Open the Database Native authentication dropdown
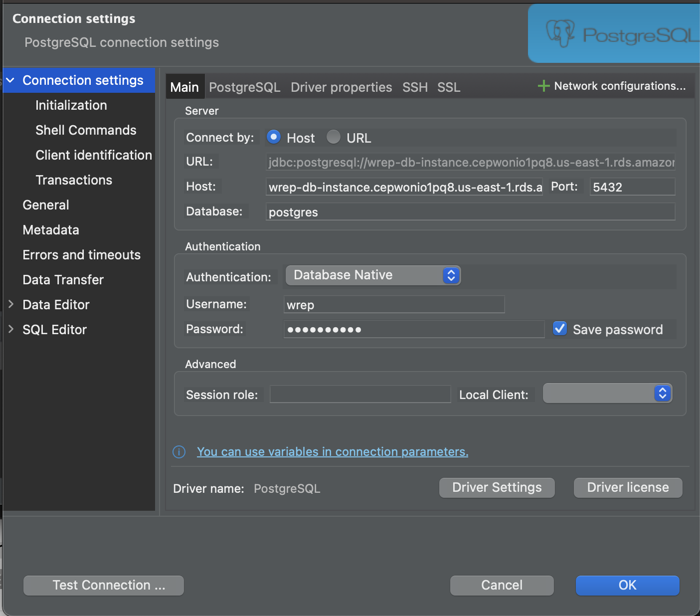 tap(373, 275)
